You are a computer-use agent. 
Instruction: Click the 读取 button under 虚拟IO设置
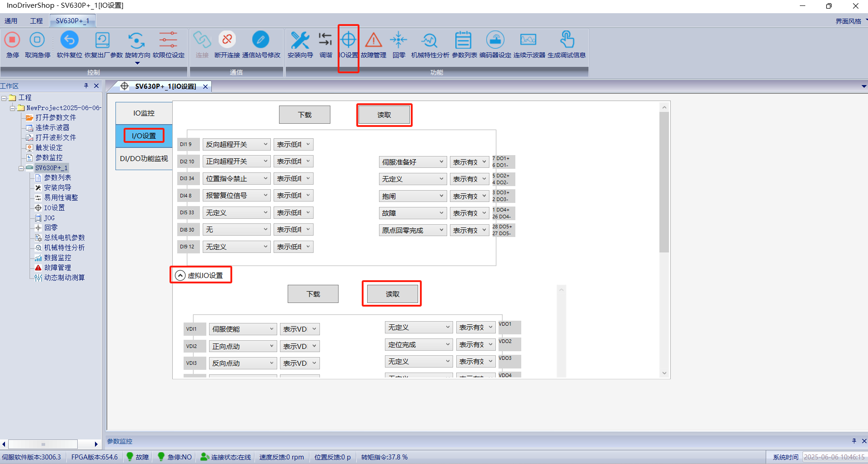coord(392,294)
